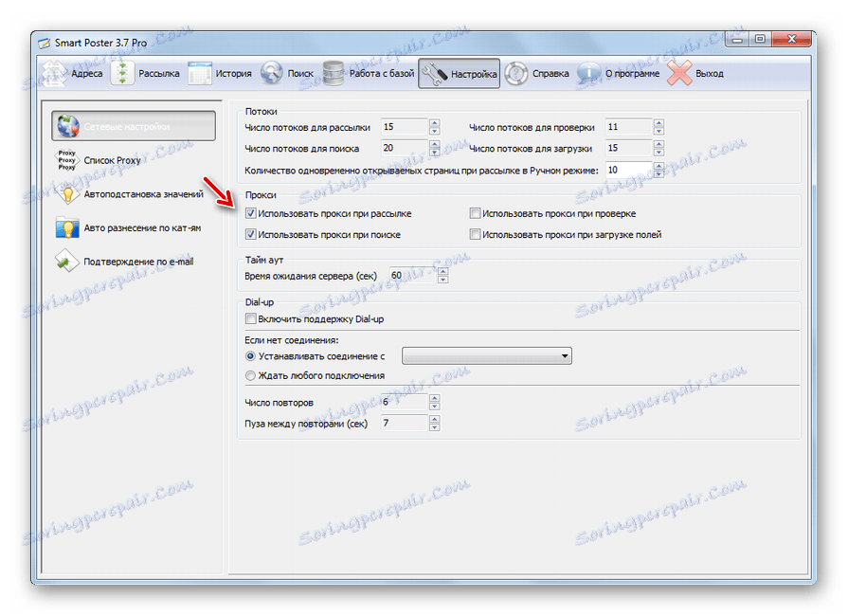Click the Выход label
The height and width of the screenshot is (616, 848).
coord(710,74)
